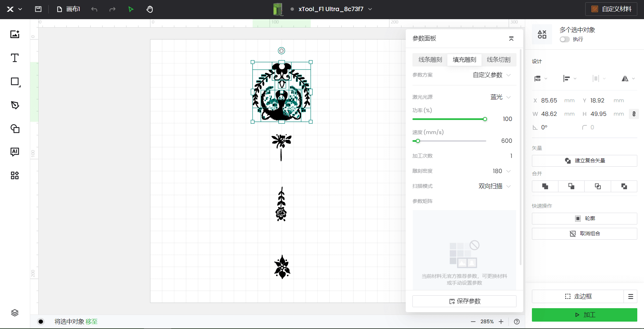Click the exclude merge icon

[624, 186]
